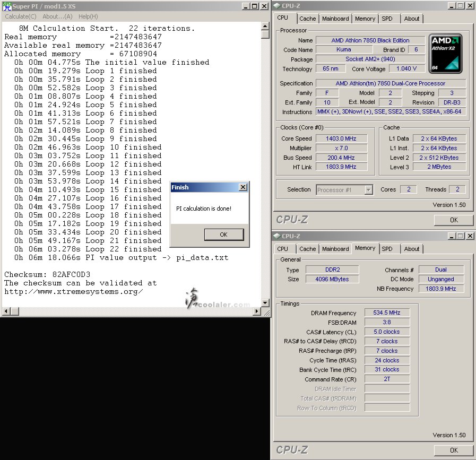Click the xtremesystems.org URL text
This screenshot has height=460, width=476.
coord(73,292)
